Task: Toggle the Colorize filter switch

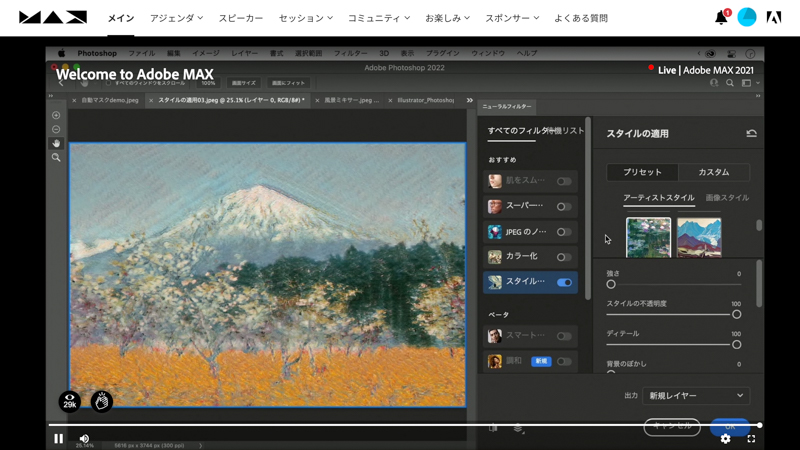Action: pos(564,257)
